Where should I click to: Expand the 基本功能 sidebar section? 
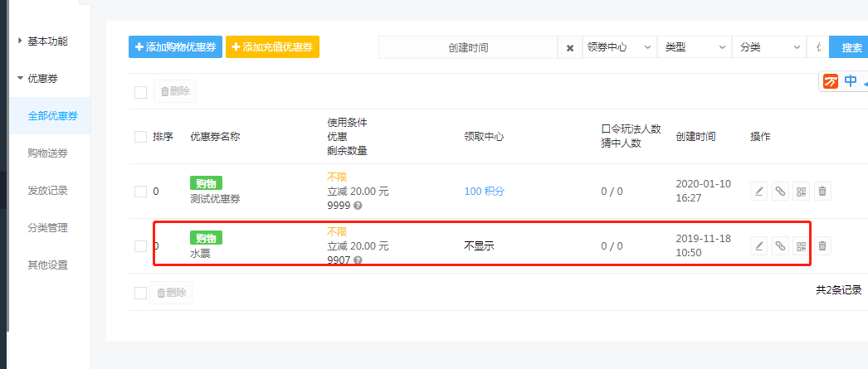[x=47, y=41]
